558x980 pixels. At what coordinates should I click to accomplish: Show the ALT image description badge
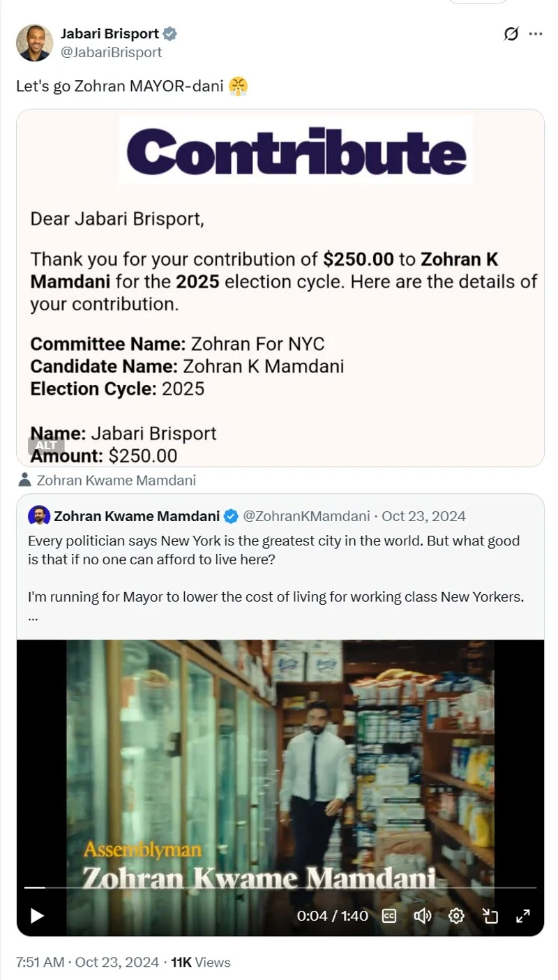(46, 446)
